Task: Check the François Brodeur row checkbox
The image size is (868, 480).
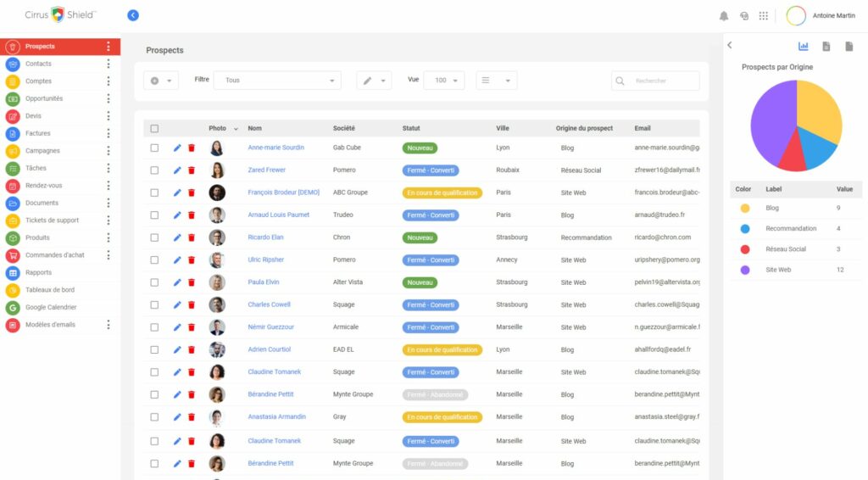Action: tap(154, 193)
